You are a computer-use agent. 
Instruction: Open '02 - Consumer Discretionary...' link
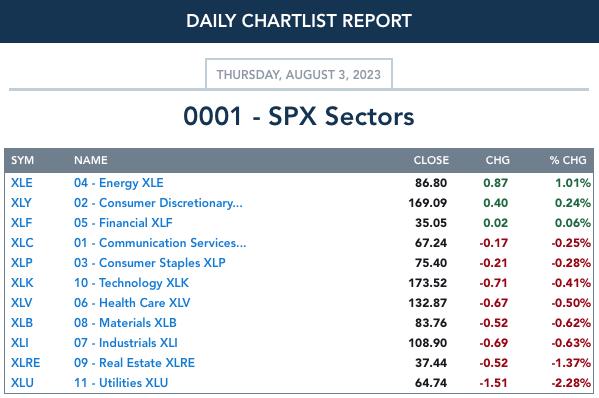click(158, 203)
